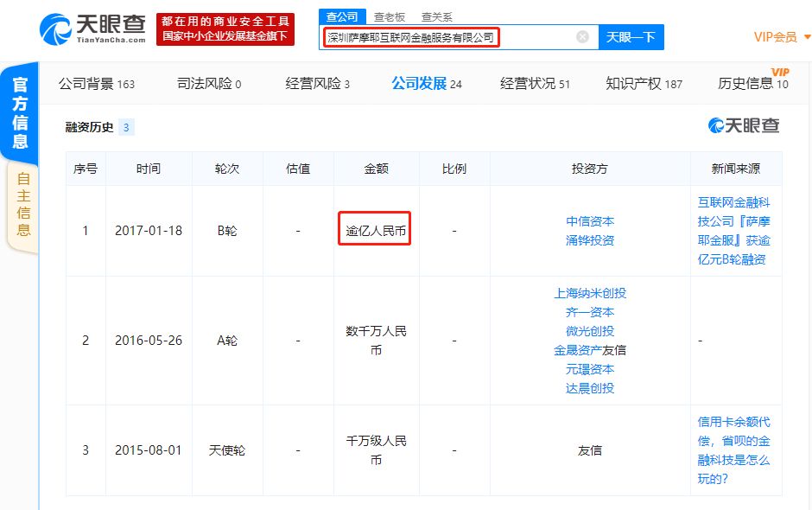812x510 pixels.
Task: Click the 天眼一下 search button
Action: tap(631, 37)
